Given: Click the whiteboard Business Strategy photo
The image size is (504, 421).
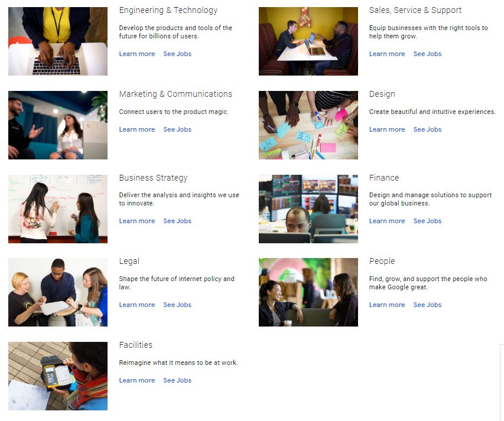Looking at the screenshot, I should pos(58,209).
